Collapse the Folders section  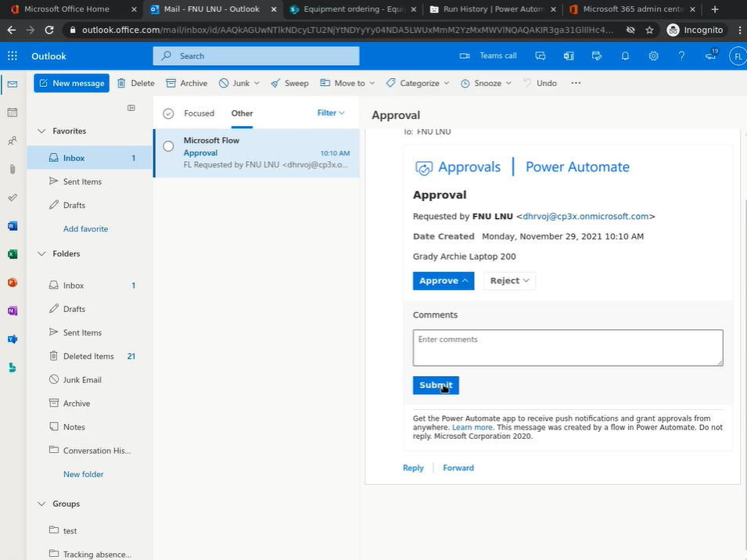tap(41, 254)
